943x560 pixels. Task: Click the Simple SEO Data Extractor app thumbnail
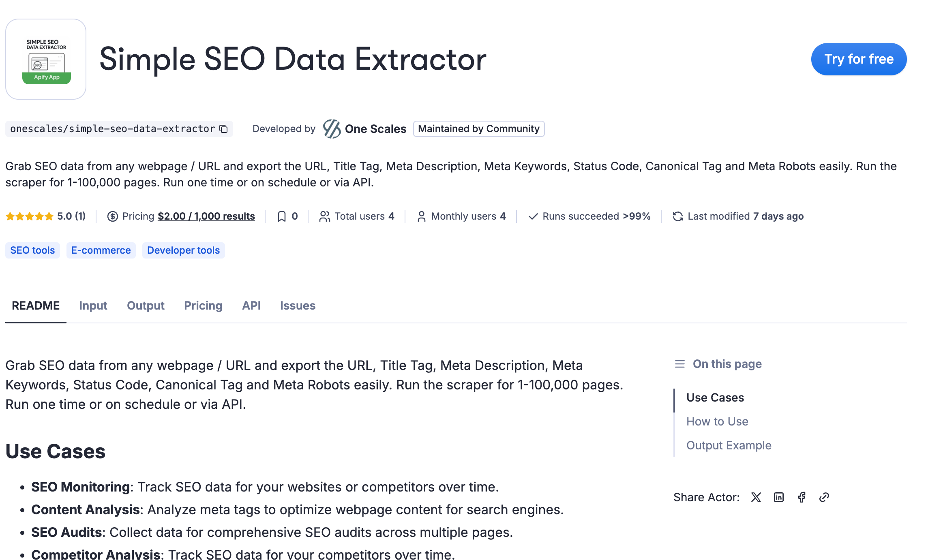pyautogui.click(x=46, y=59)
